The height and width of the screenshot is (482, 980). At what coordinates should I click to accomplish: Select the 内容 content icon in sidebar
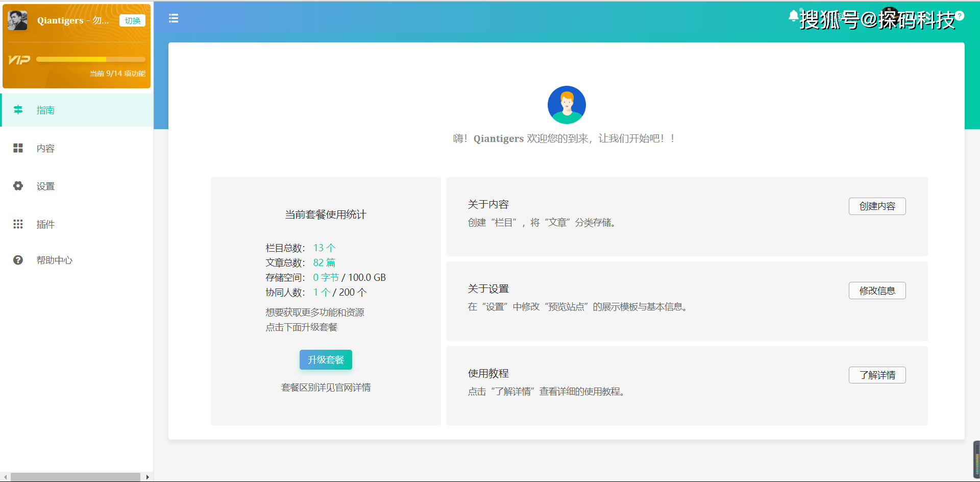18,148
